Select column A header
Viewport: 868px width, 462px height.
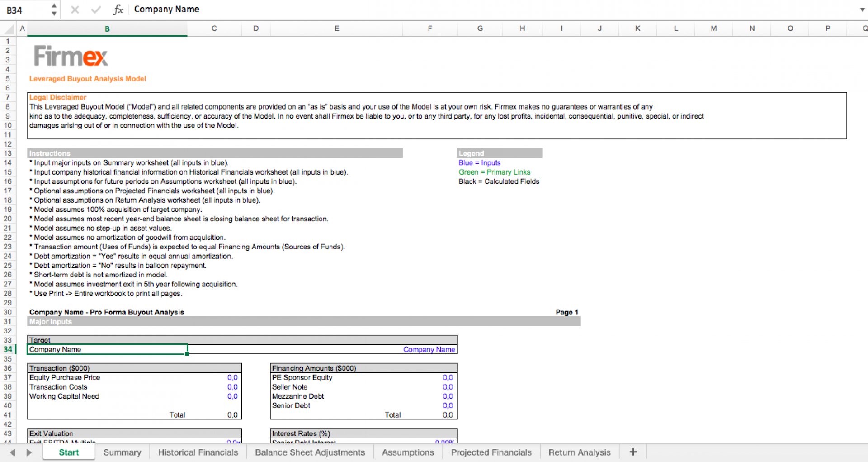coord(22,29)
